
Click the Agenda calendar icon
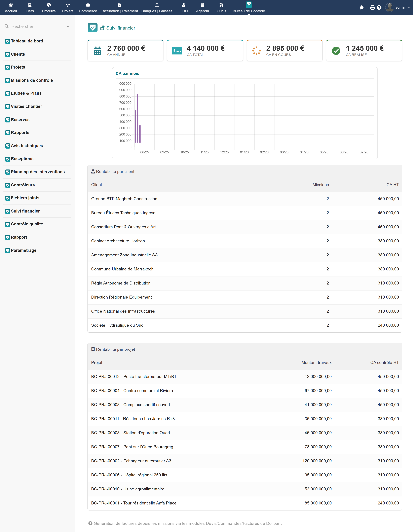coord(202,5)
